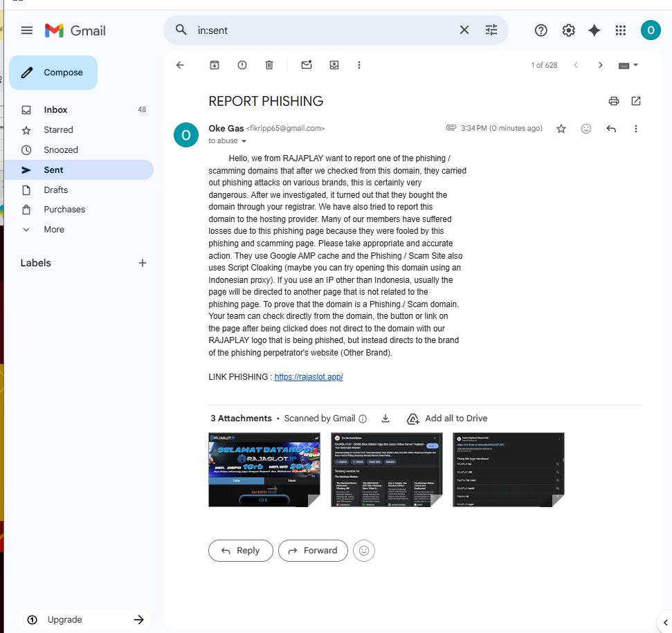Add emoji reaction beside the star
This screenshot has height=633, width=672.
[x=586, y=129]
